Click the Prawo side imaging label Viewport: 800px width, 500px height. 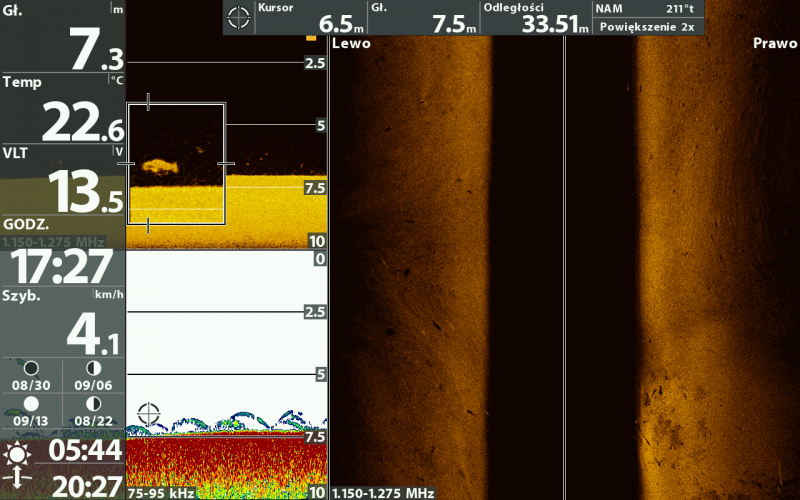pos(775,44)
